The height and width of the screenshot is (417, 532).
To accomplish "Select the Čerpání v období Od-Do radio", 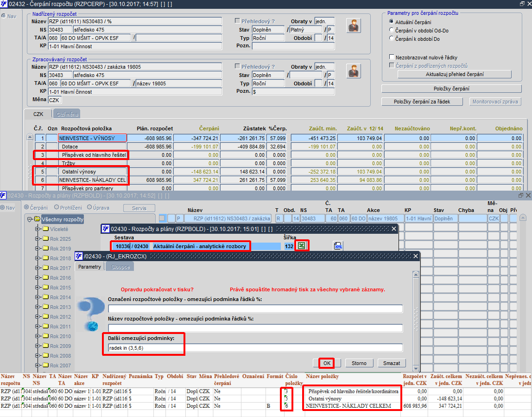I will [392, 30].
